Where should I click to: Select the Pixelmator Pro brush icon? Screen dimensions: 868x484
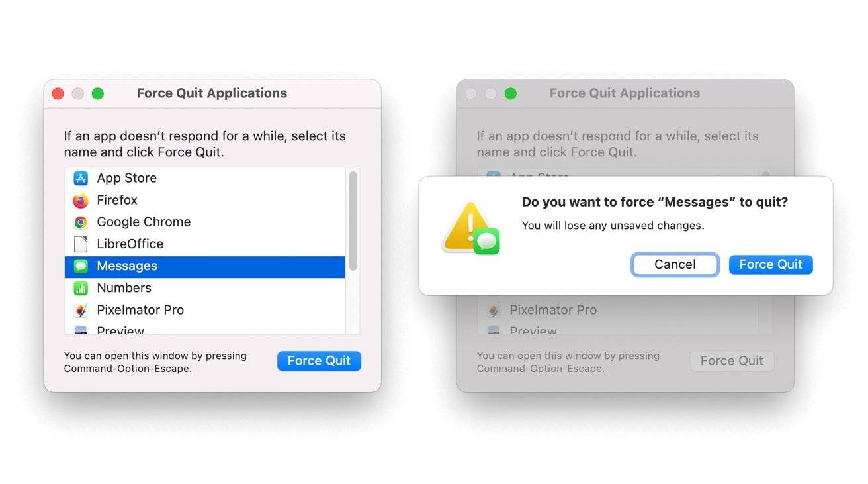pos(79,309)
